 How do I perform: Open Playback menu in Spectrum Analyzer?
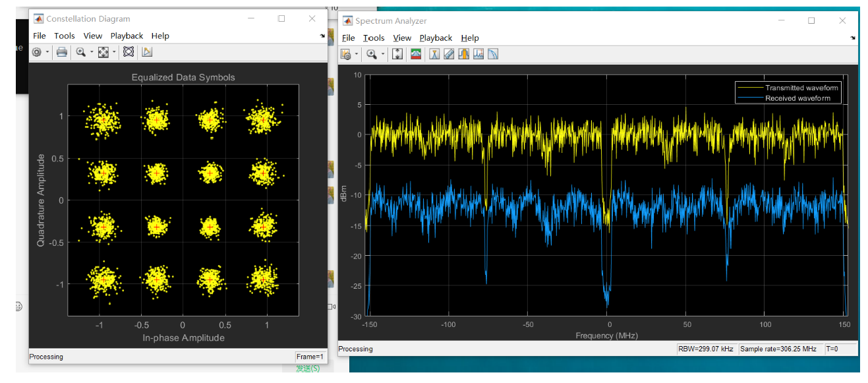(436, 38)
